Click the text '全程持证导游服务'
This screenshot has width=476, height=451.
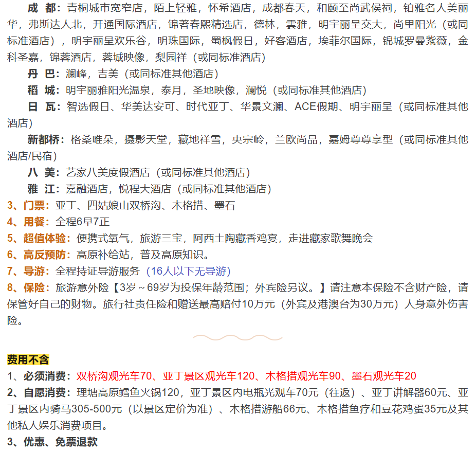(98, 271)
